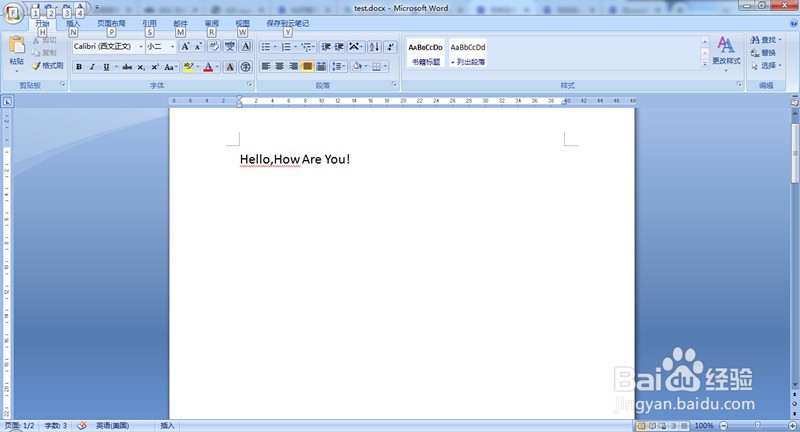Image resolution: width=800 pixels, height=432 pixels.
Task: Toggle Strikethrough (abc) formatting
Action: [127, 67]
